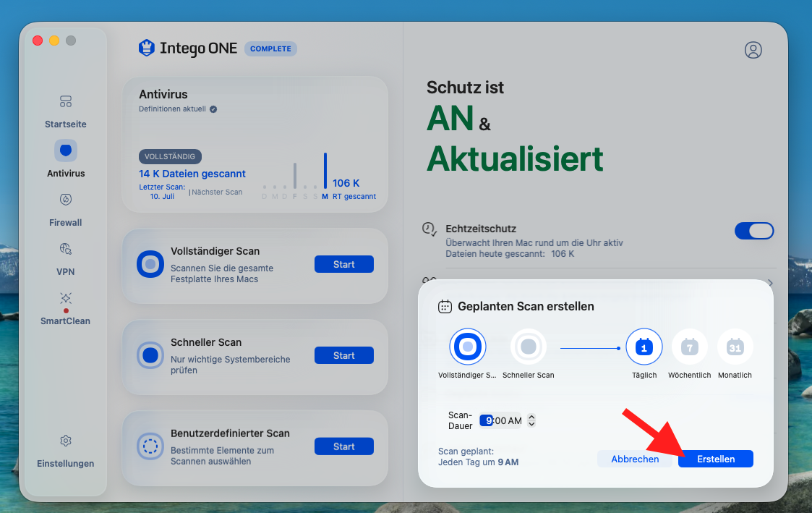Screen dimensions: 812x513
Task: Click the highlighted M bar in weekly chart
Action: (x=325, y=171)
